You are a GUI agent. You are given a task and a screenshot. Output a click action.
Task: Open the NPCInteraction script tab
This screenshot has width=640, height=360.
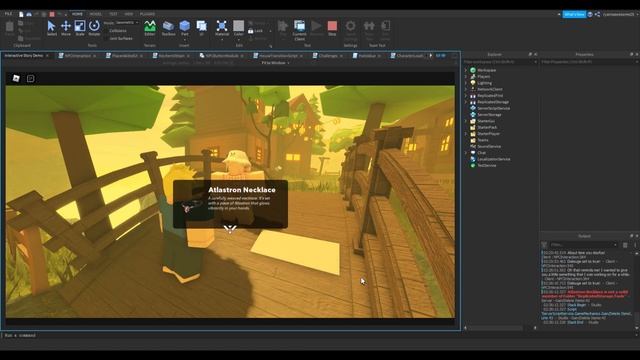point(77,56)
